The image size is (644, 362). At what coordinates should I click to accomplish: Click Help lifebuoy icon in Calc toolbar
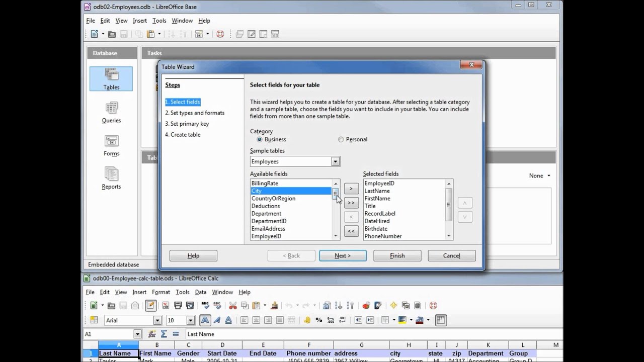[433, 305]
